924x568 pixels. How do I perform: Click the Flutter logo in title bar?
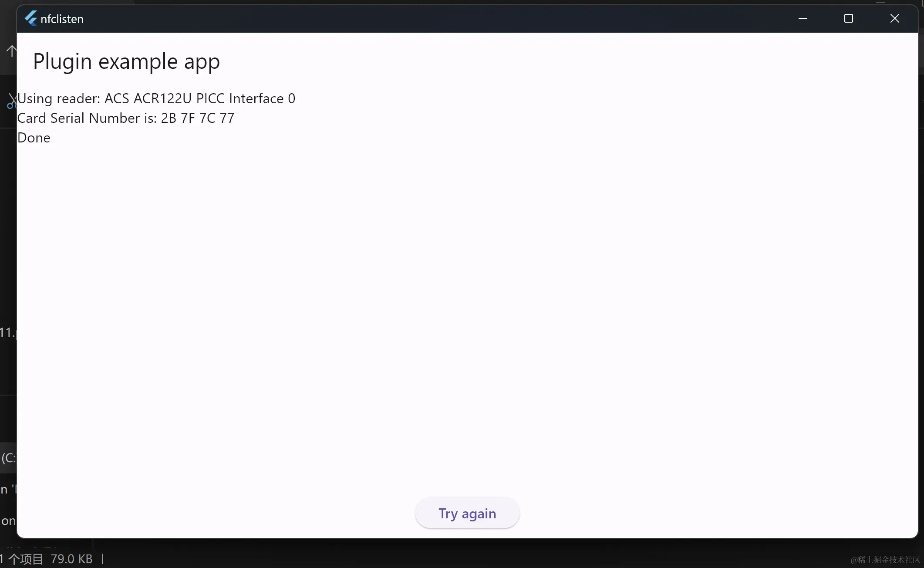tap(31, 19)
